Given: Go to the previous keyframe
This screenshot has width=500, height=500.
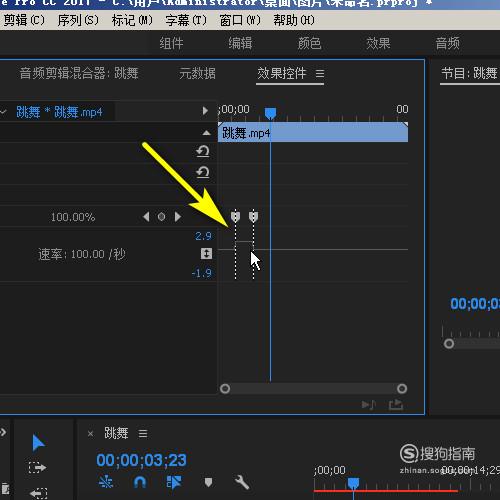Looking at the screenshot, I should [146, 217].
